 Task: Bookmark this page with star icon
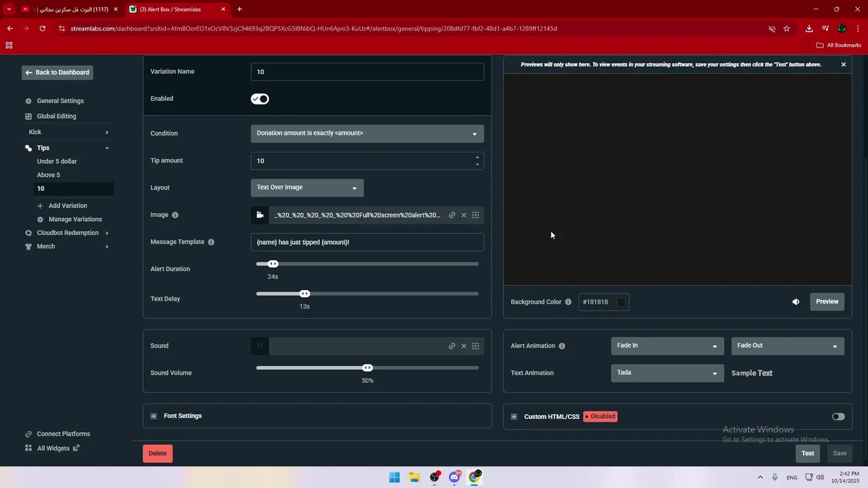point(787,28)
